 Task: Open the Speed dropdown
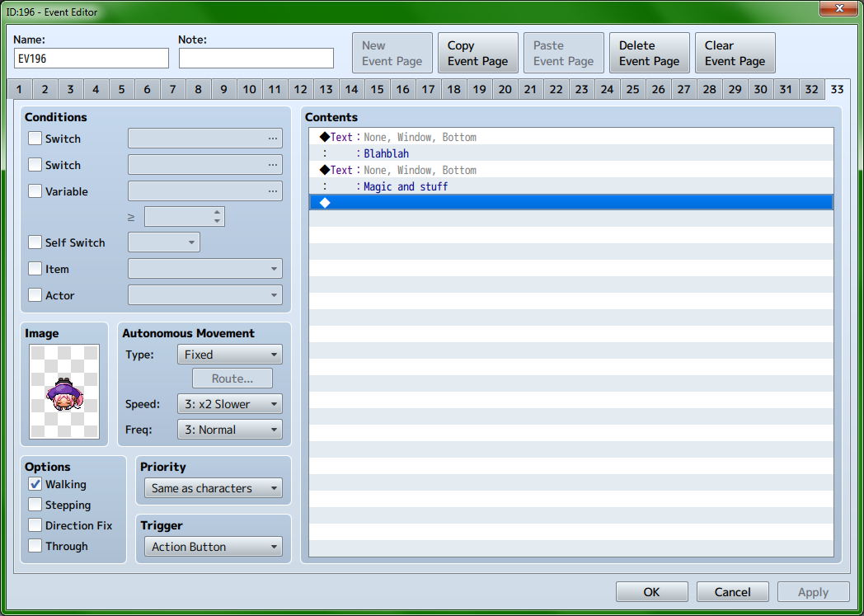point(230,404)
